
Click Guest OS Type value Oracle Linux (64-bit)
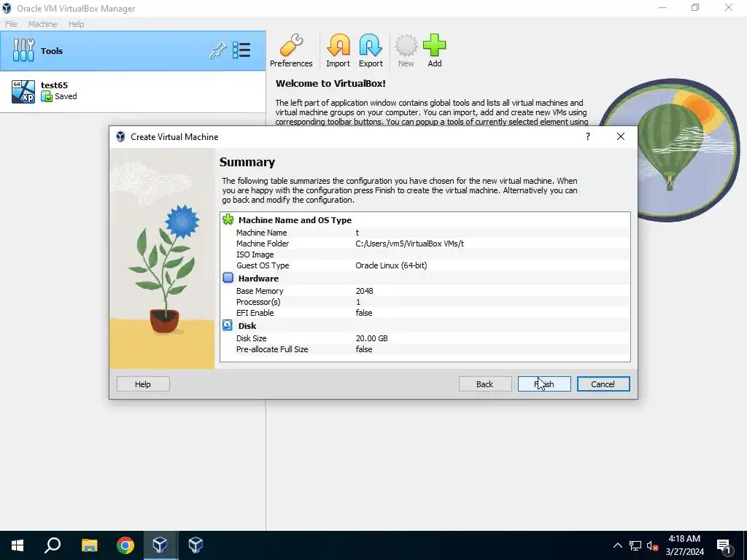391,265
